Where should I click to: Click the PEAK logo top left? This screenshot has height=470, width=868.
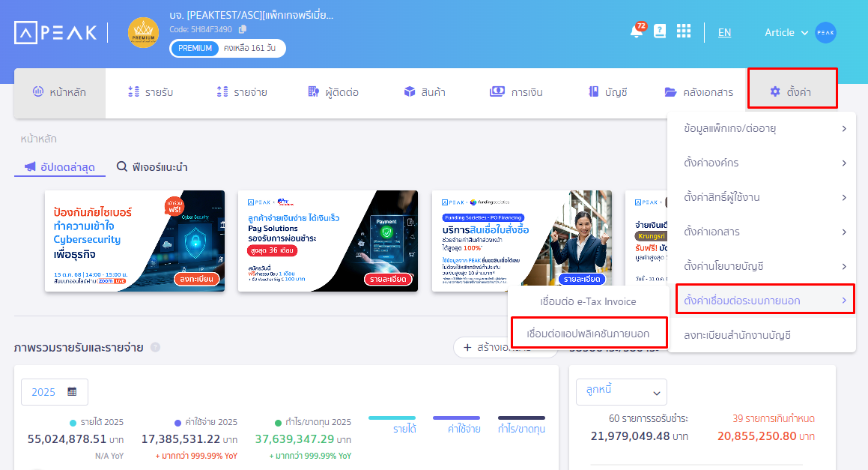click(55, 31)
